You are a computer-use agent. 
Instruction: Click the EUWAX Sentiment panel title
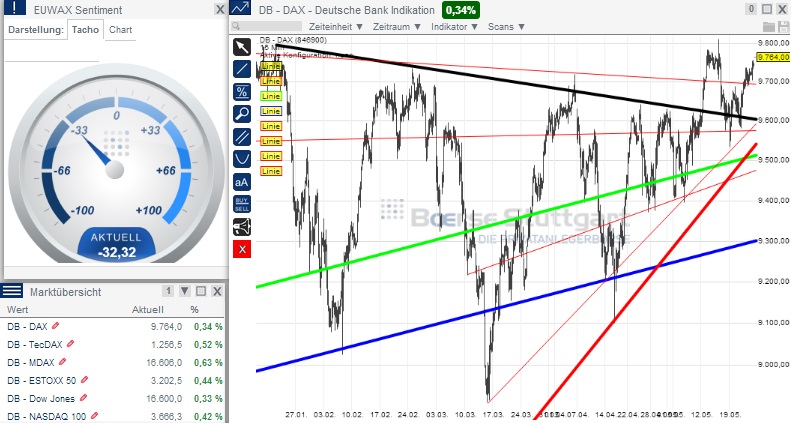pos(78,10)
